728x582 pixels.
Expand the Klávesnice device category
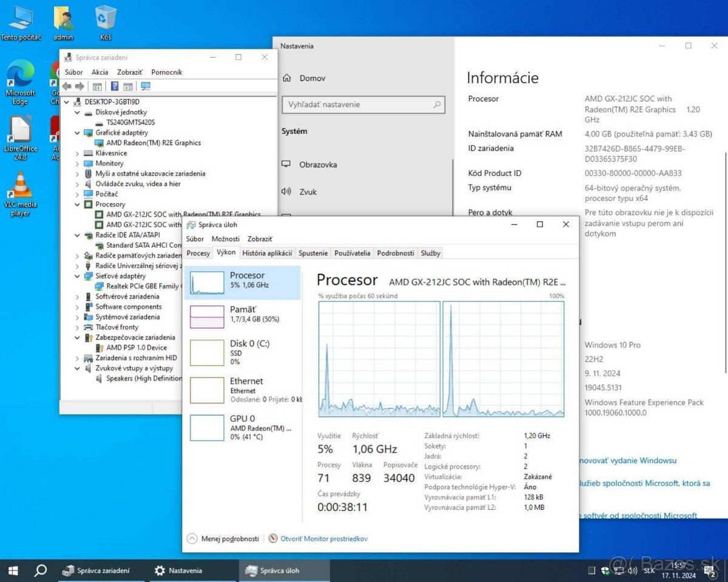point(78,153)
